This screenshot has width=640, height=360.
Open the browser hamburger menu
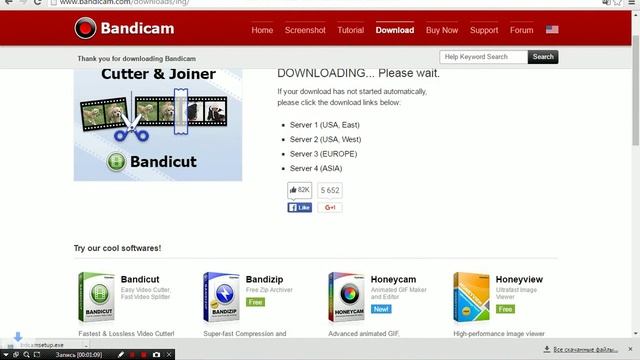tap(631, 2)
